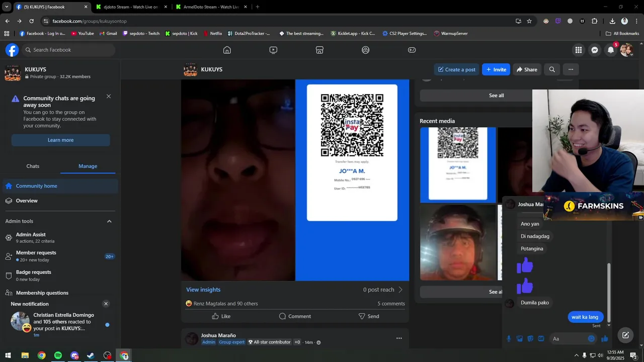Show hidden system tray icons
This screenshot has width=644, height=362.
click(576, 355)
